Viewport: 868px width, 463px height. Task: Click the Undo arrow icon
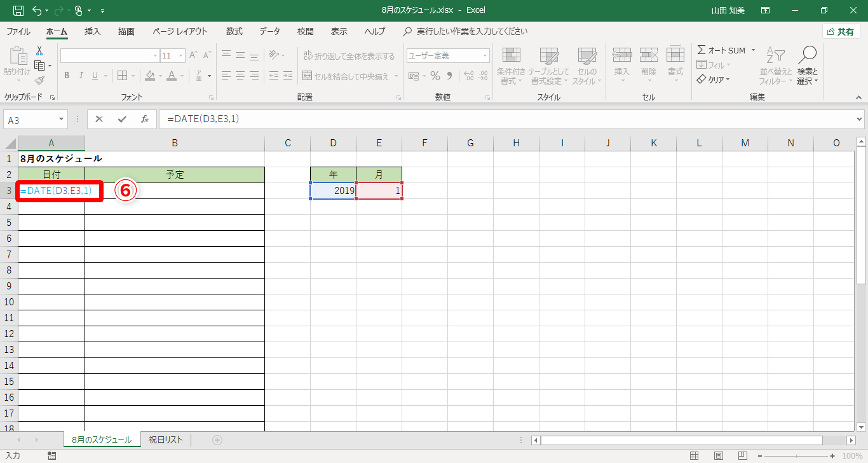(37, 10)
